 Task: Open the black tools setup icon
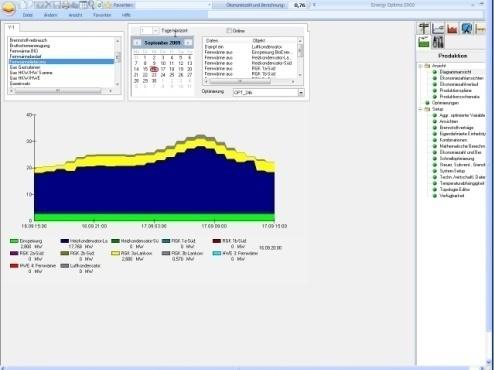[438, 42]
